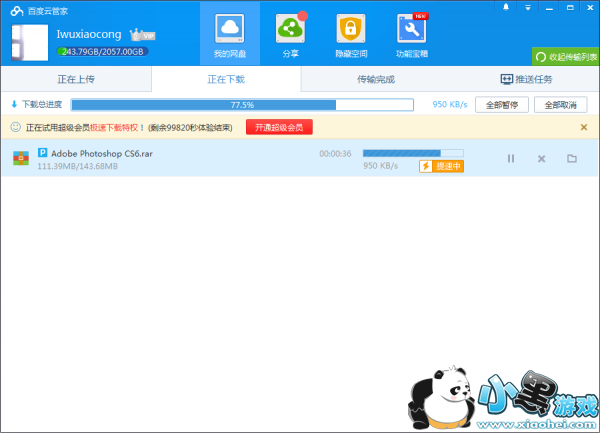Screen dimensions: 600x433
Task: Collapse transfer list via 收起传输列表
Action: coord(566,57)
